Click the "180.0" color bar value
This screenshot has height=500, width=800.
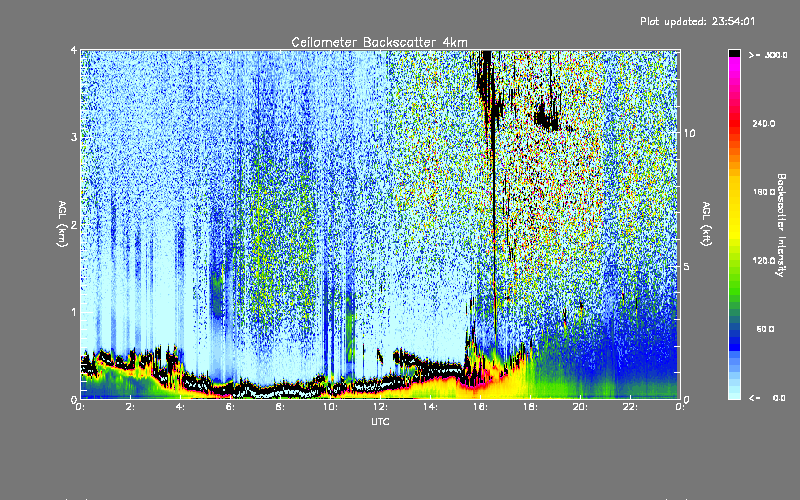(764, 192)
